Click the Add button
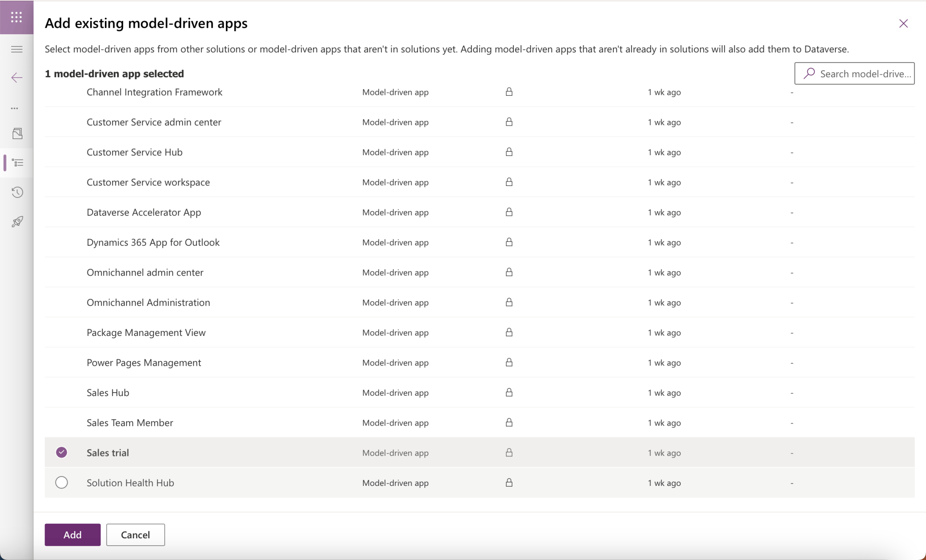The width and height of the screenshot is (926, 560). [x=72, y=535]
